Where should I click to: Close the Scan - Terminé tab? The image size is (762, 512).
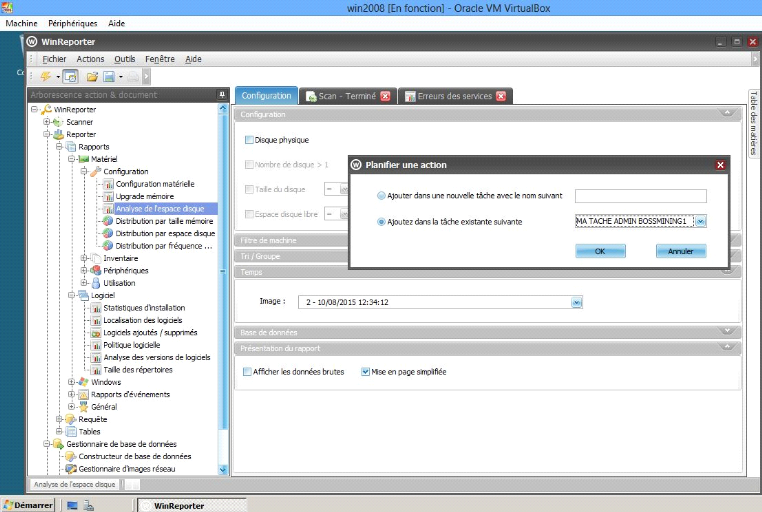coord(385,96)
